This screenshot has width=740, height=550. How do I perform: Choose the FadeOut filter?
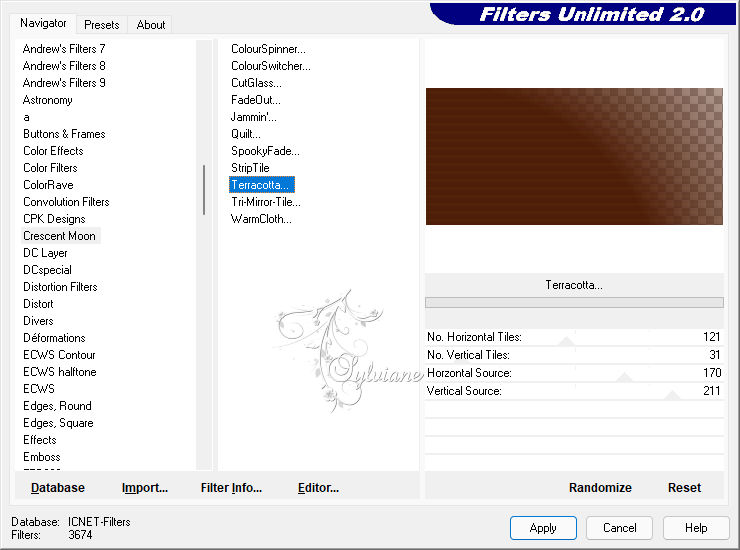click(x=255, y=100)
